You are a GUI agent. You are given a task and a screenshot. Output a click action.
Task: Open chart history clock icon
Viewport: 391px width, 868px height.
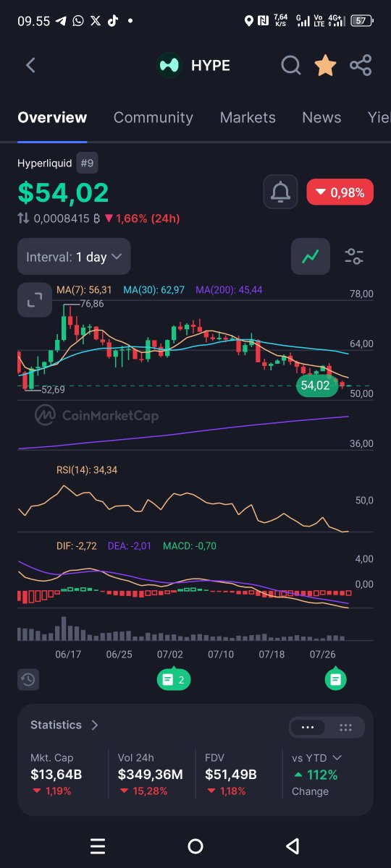pyautogui.click(x=28, y=679)
